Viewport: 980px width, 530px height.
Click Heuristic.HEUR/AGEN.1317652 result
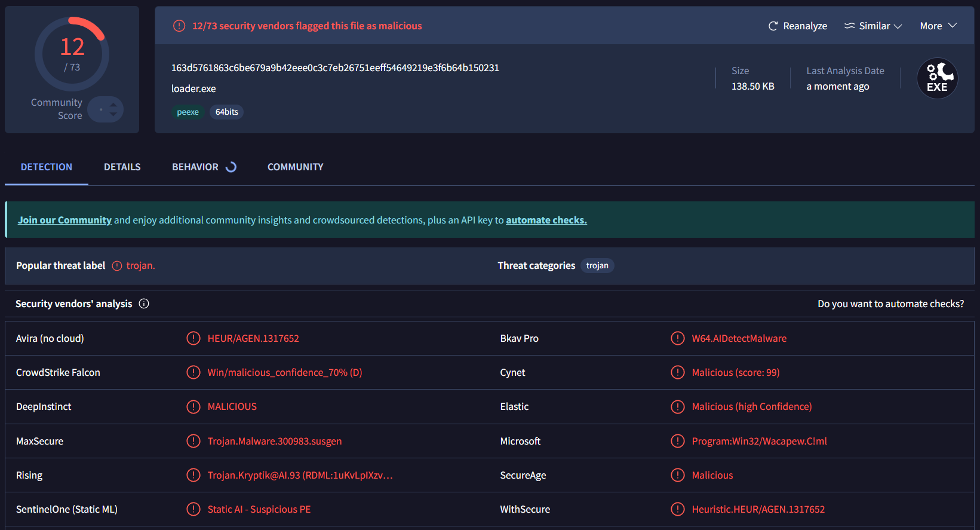[758, 509]
